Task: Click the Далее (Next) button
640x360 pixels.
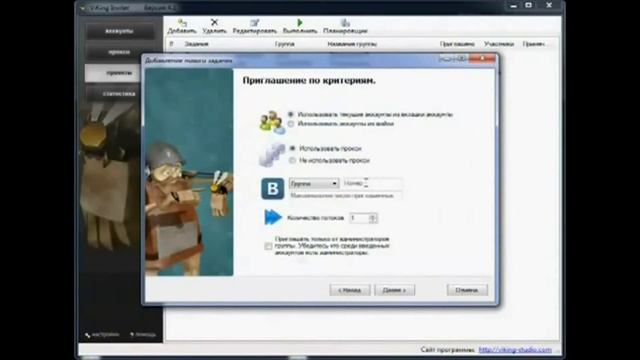Action: point(395,290)
